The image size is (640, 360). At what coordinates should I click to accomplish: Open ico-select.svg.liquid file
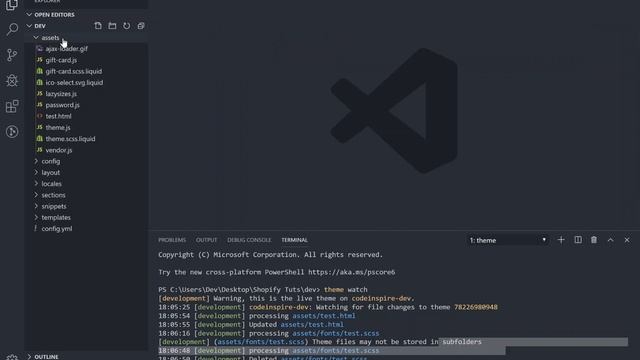click(74, 82)
